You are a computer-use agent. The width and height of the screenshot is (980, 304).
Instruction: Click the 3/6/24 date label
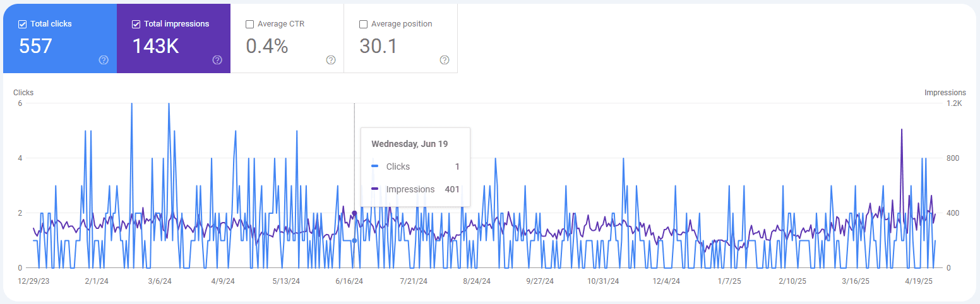(x=160, y=281)
